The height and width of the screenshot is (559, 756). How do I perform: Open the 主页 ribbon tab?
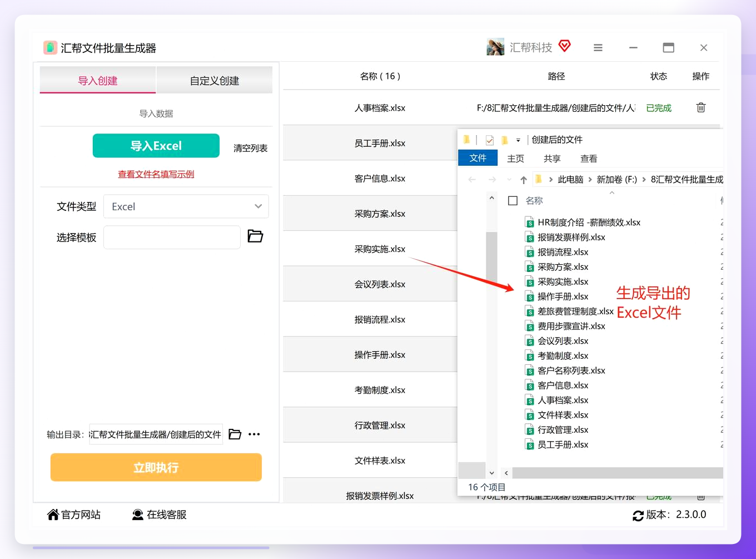coord(515,159)
